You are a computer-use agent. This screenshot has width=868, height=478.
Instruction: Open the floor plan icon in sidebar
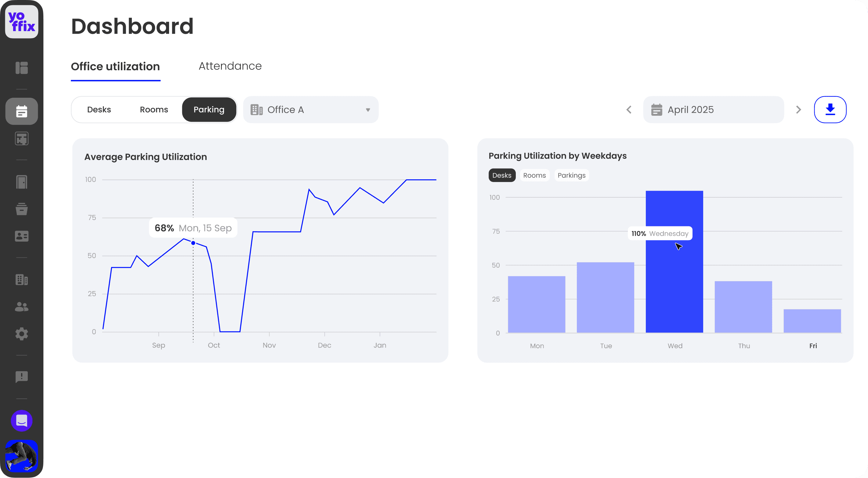pos(22,139)
